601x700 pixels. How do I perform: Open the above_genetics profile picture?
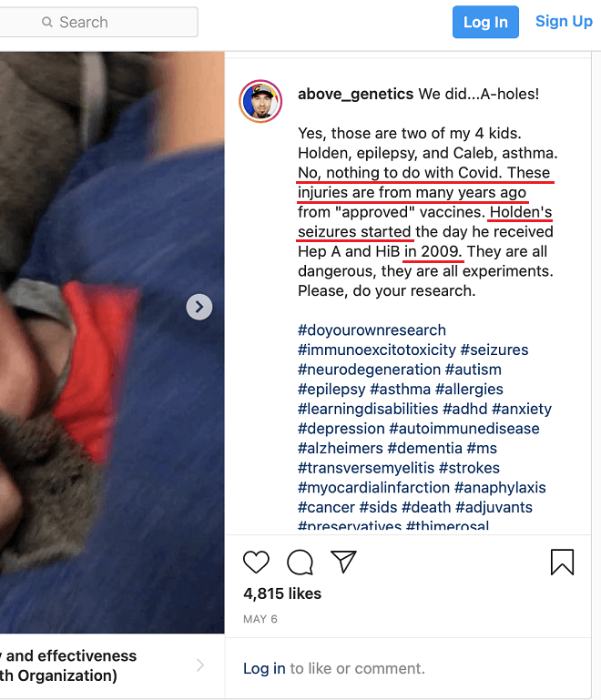pyautogui.click(x=260, y=101)
